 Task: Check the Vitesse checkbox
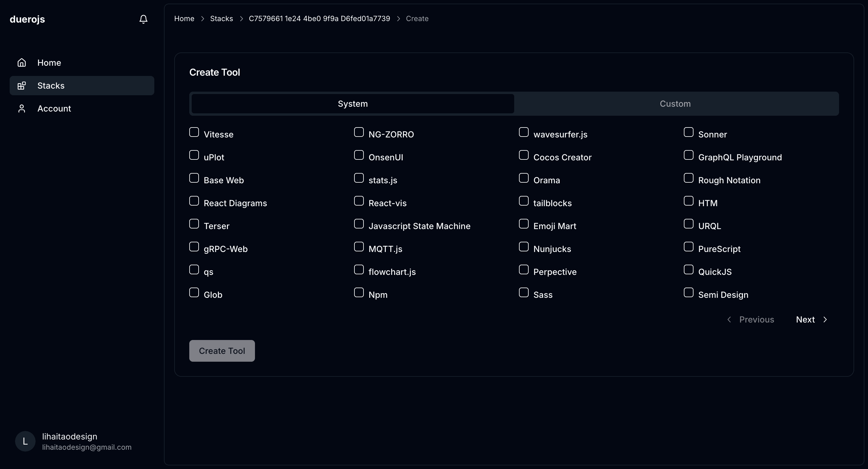(194, 132)
